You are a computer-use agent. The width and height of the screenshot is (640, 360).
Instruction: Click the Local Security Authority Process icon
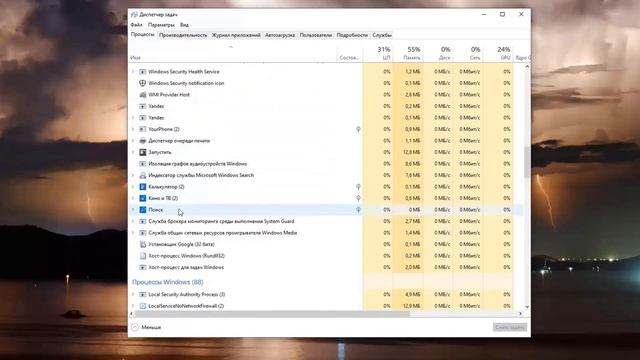tap(142, 294)
